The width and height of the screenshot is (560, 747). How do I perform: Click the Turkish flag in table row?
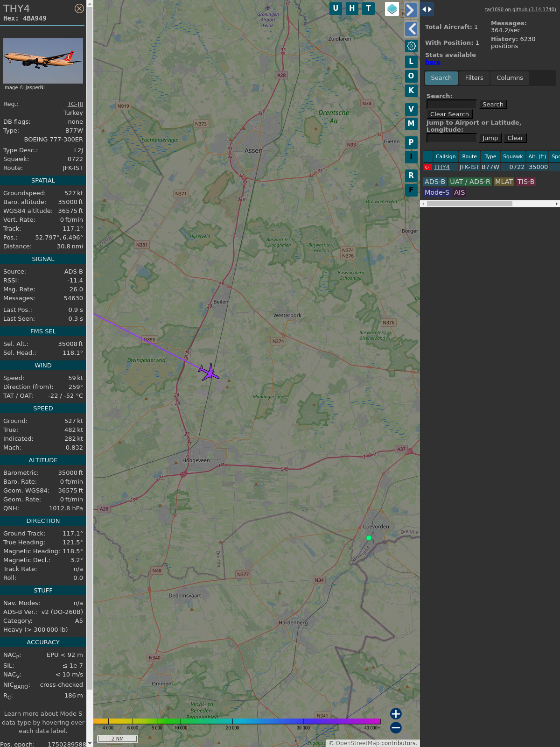coord(427,167)
